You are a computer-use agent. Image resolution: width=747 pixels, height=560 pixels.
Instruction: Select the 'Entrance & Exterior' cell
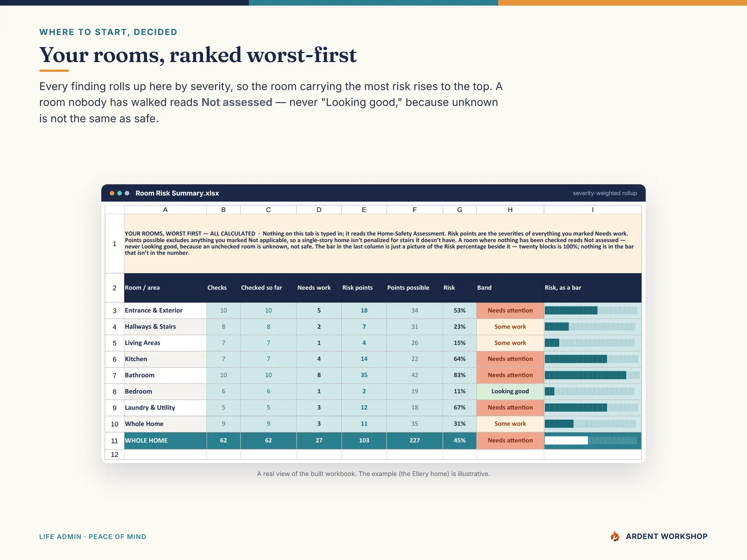click(165, 310)
